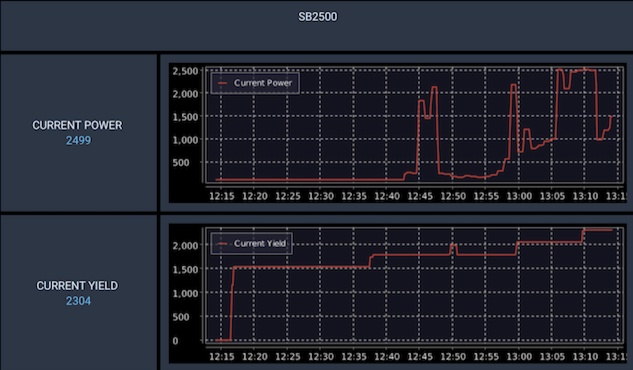This screenshot has height=370, width=633.
Task: Select the current yield value 2304
Action: pyautogui.click(x=78, y=301)
